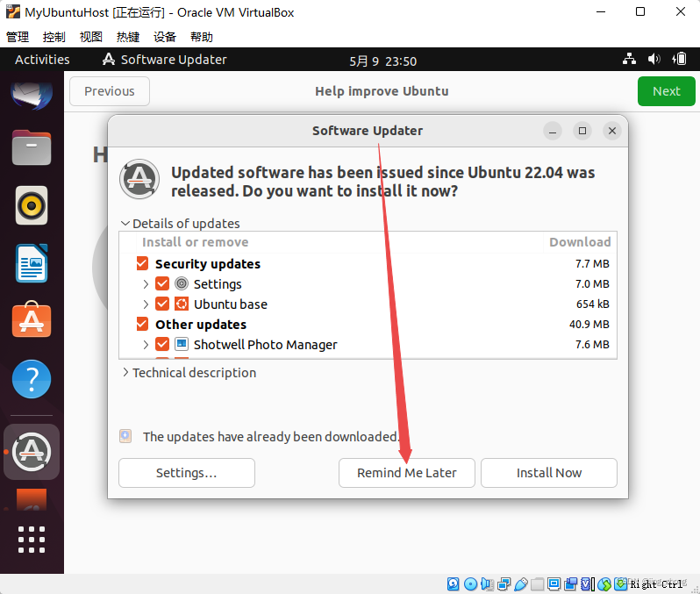Open the 管理 menu in VirtualBox
Screen dimensions: 700x594
tap(18, 37)
